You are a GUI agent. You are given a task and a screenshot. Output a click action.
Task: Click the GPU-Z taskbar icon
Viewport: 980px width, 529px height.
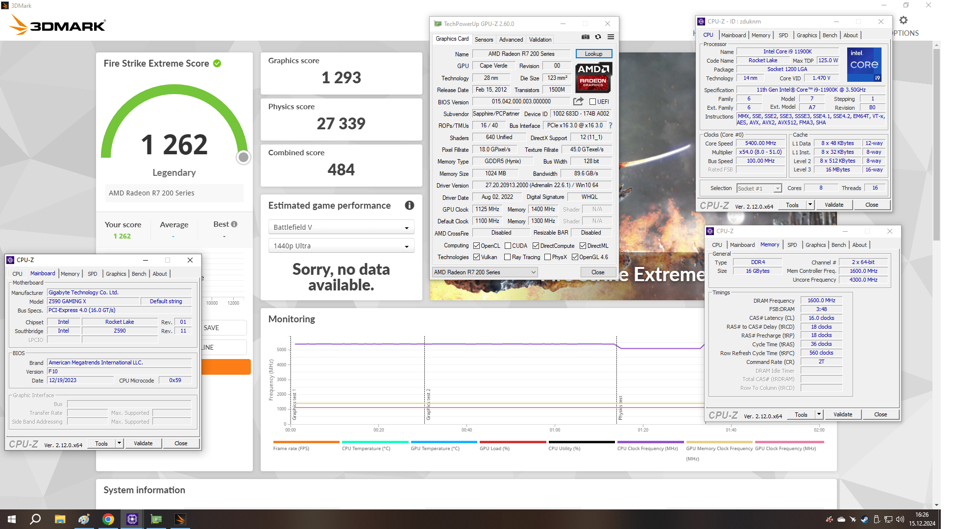(x=156, y=519)
